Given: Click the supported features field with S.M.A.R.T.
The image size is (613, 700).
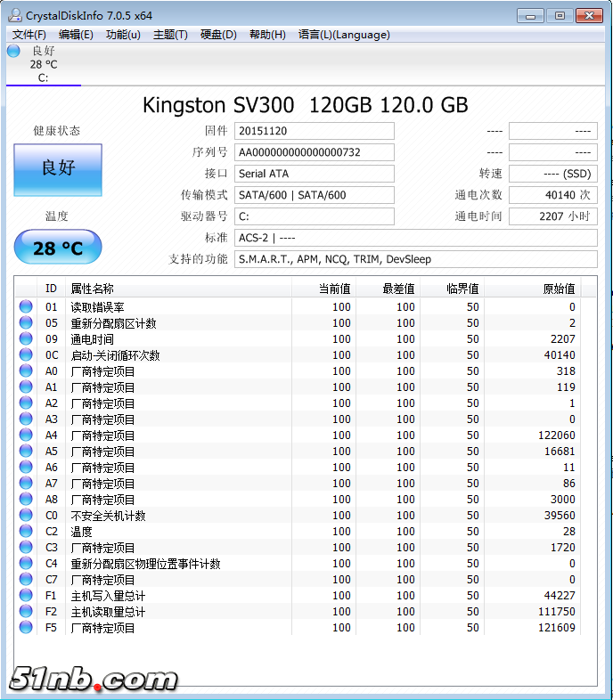Looking at the screenshot, I should (x=415, y=259).
